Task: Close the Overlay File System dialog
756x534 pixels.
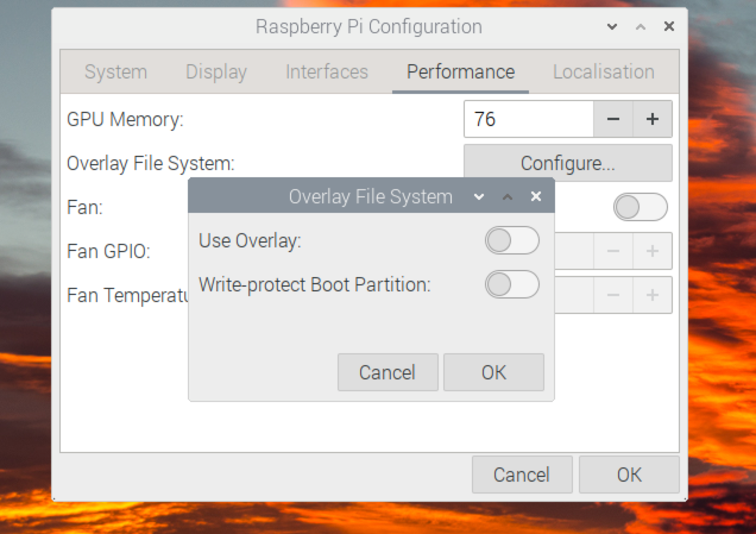Action: 535,196
